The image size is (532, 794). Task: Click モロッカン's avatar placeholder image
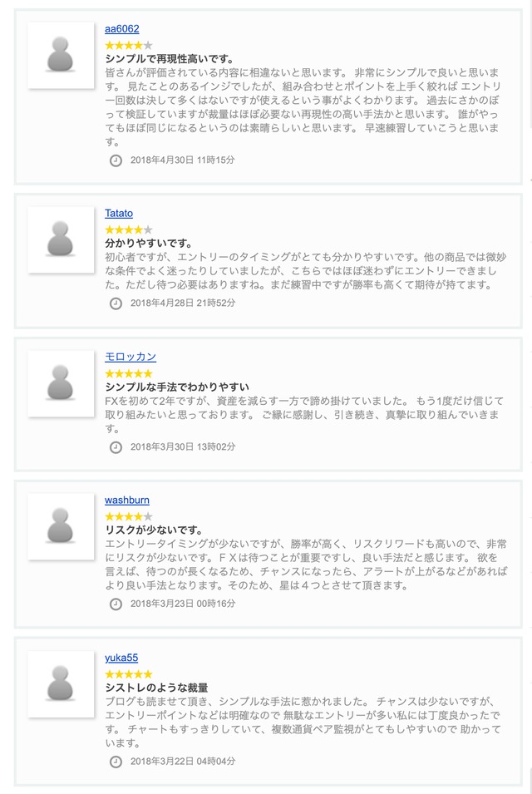click(61, 383)
